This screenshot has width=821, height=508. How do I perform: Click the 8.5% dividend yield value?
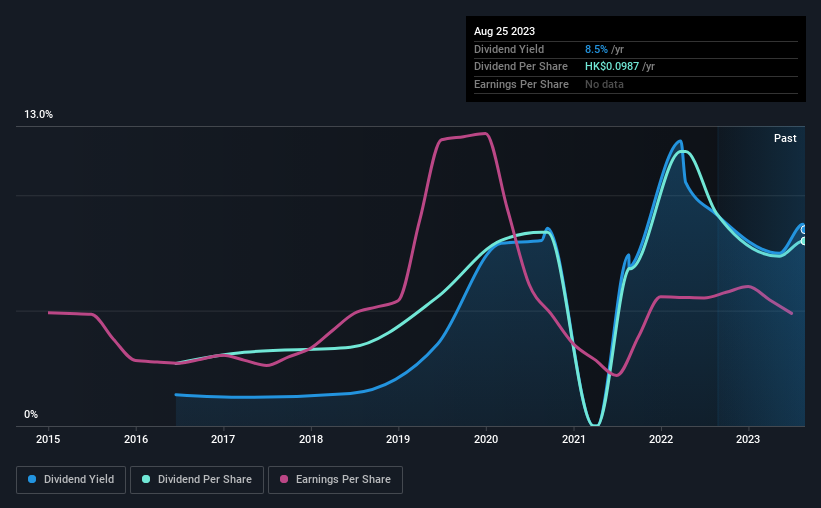coord(596,49)
